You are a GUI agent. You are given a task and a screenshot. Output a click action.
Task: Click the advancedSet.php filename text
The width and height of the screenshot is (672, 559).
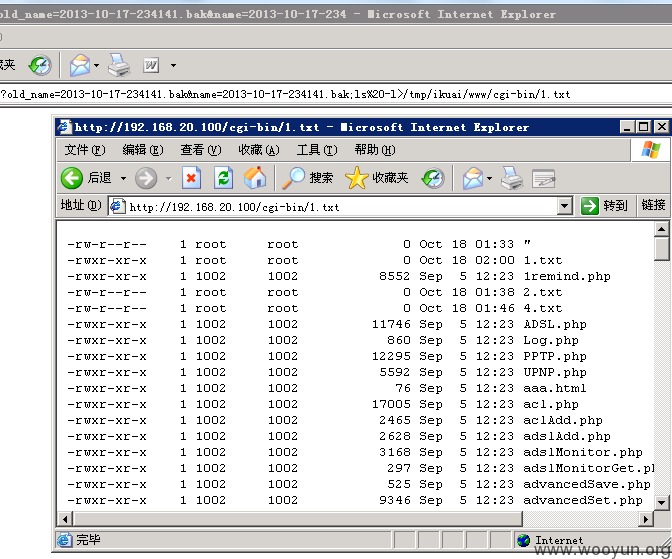(583, 500)
